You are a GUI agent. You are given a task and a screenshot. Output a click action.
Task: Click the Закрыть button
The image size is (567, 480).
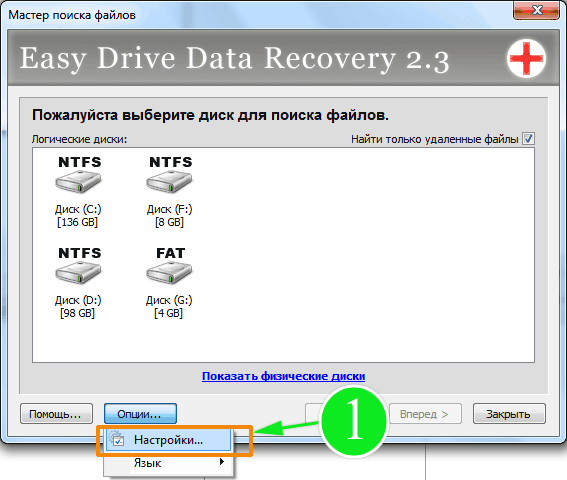[x=509, y=413]
